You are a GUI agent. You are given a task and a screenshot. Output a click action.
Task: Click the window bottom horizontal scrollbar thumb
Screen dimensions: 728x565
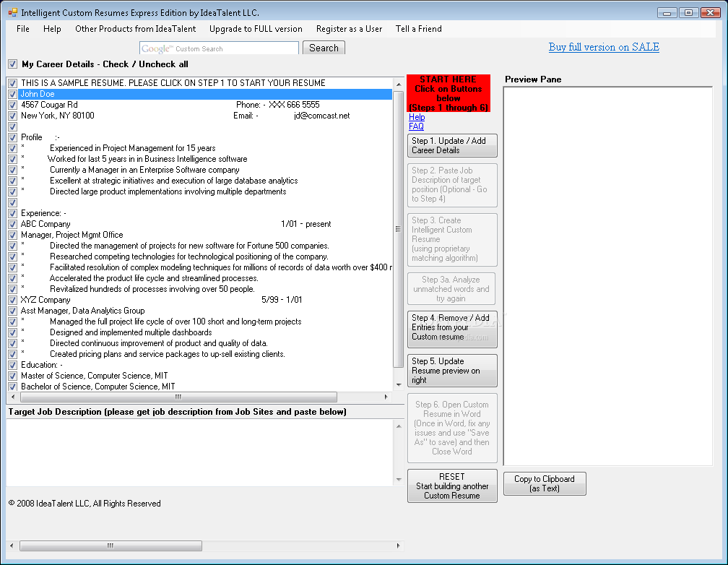[x=110, y=545]
